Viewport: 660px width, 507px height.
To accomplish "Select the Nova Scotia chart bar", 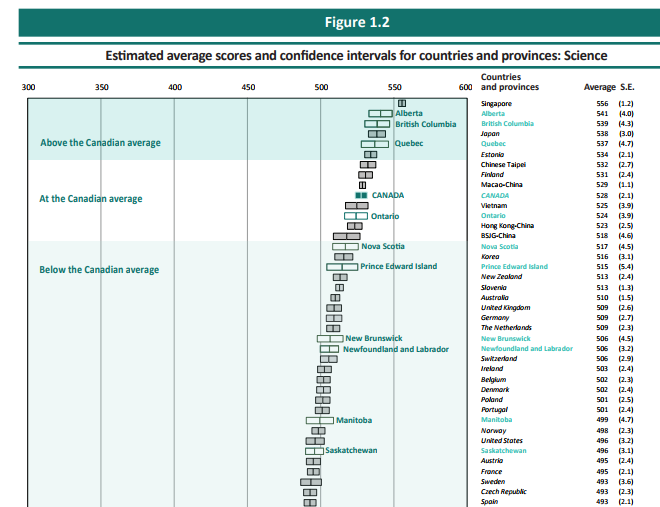I will (345, 246).
